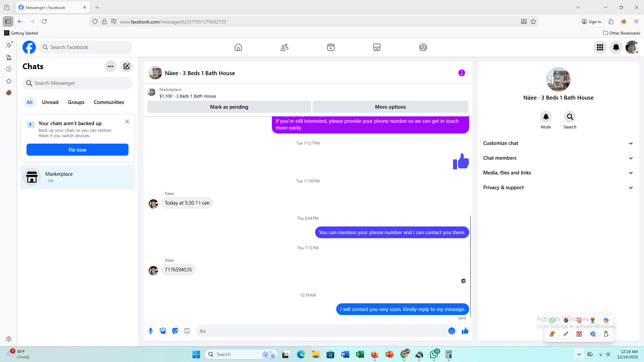Click the conversation scrollbar
Screen dimensions: 644x362
point(470,266)
